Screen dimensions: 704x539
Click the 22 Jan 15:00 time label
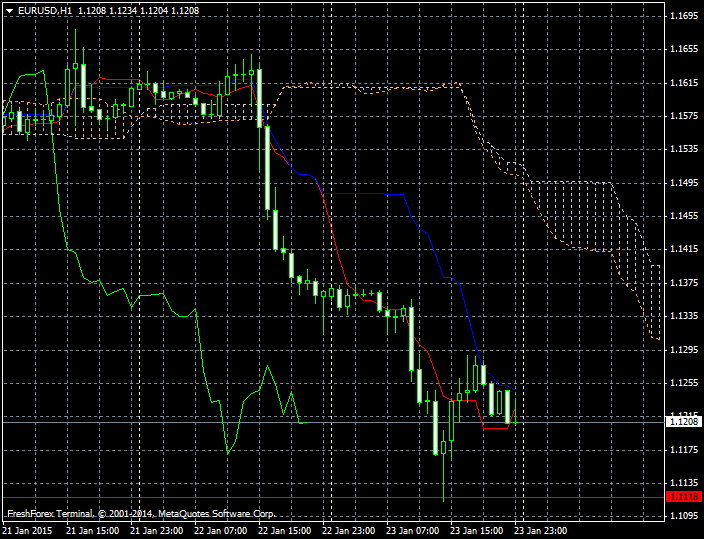pos(284,531)
